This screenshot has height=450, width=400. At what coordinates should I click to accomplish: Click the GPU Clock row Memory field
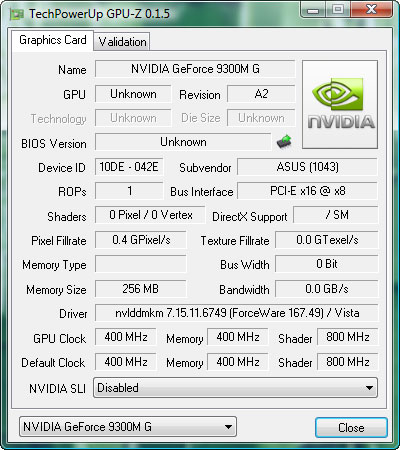pyautogui.click(x=238, y=337)
